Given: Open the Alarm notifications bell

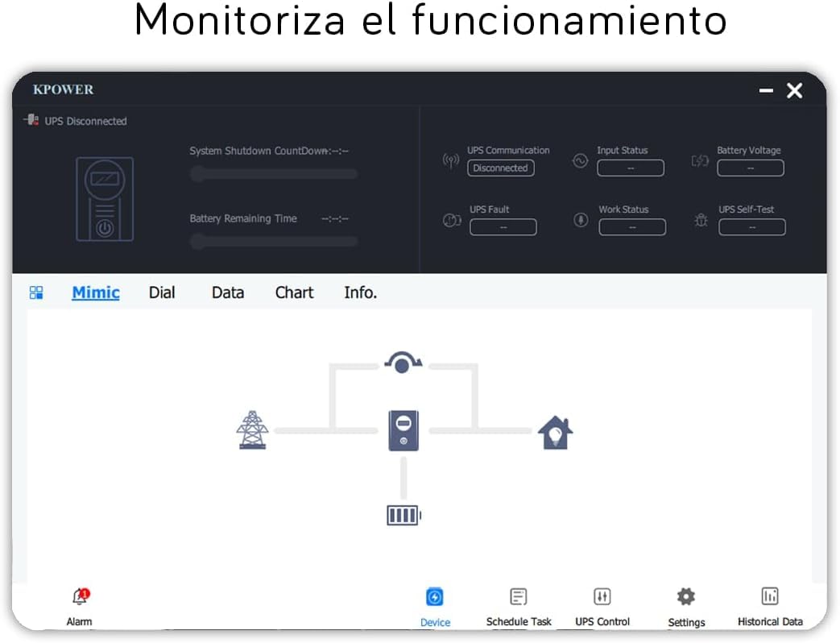Looking at the screenshot, I should (x=81, y=596).
